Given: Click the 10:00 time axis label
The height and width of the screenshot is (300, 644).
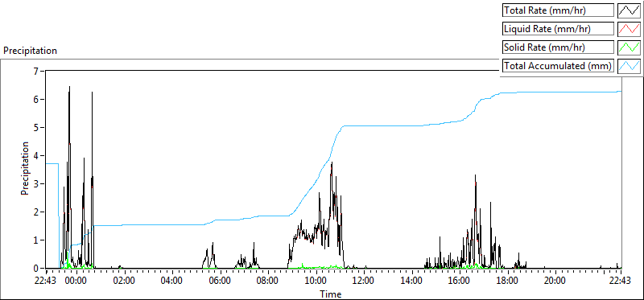Looking at the screenshot, I should (x=316, y=282).
